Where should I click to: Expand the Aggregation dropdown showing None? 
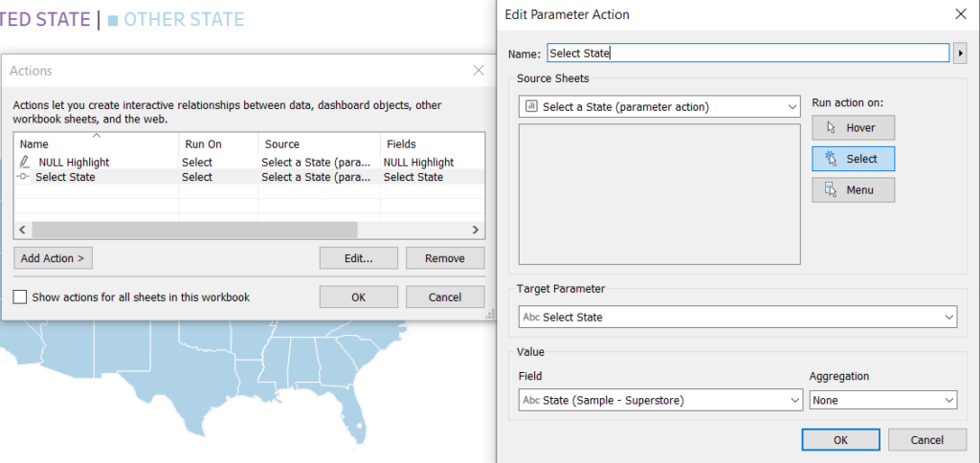(x=883, y=400)
